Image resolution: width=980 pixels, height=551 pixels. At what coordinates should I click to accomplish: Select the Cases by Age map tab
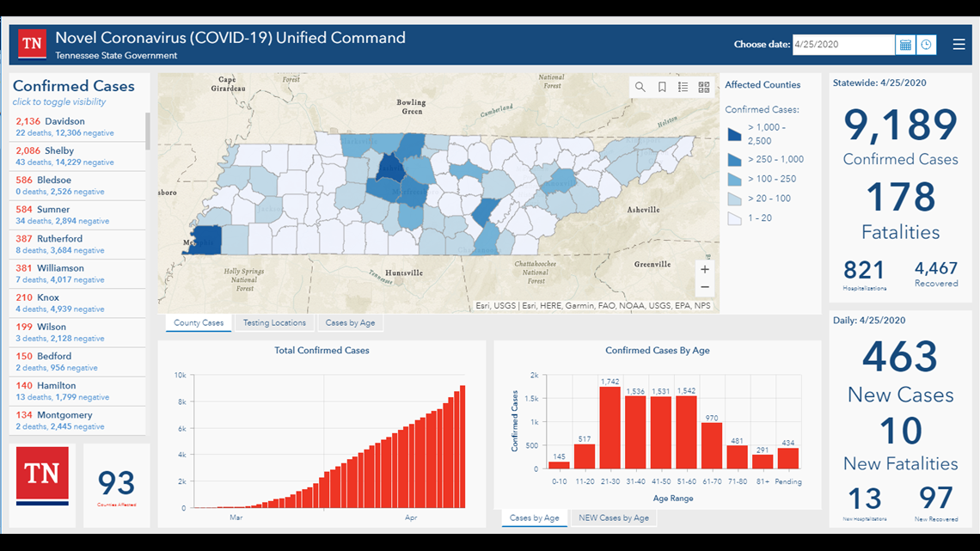(x=349, y=323)
